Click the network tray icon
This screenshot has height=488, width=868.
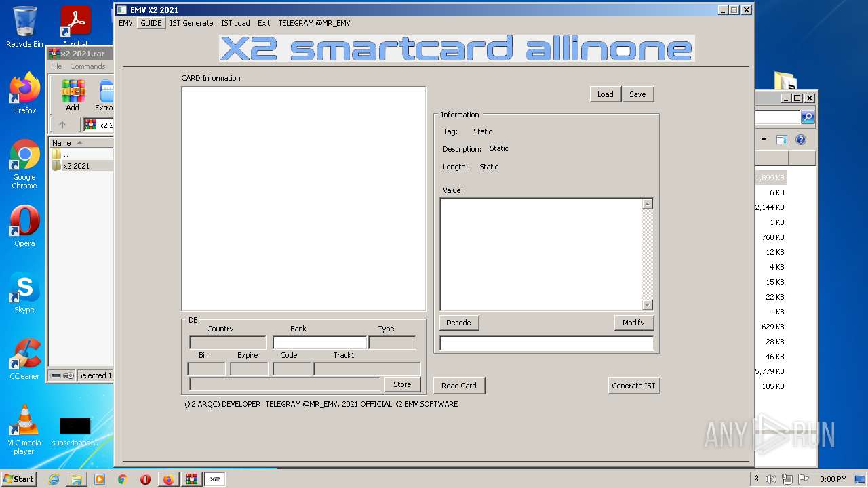(x=787, y=479)
